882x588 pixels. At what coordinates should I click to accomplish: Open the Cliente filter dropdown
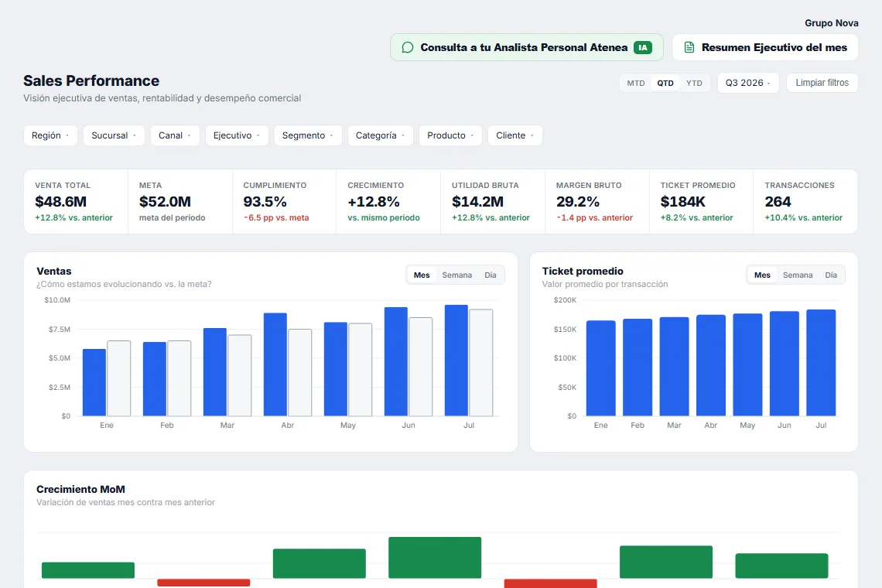pyautogui.click(x=515, y=135)
